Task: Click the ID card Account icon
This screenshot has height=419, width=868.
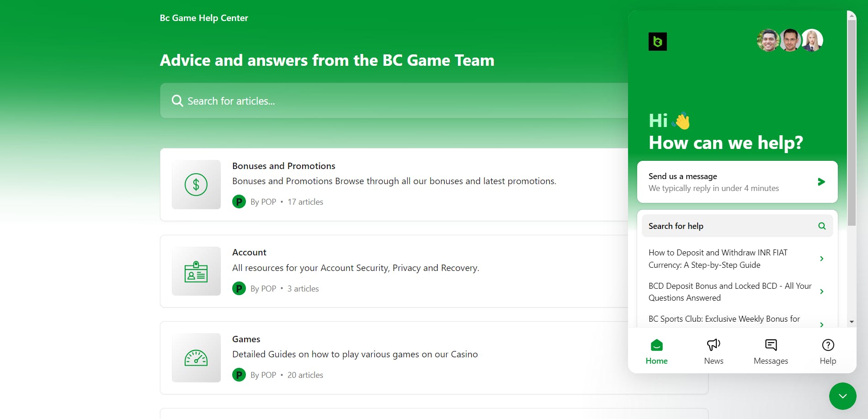Action: [196, 271]
